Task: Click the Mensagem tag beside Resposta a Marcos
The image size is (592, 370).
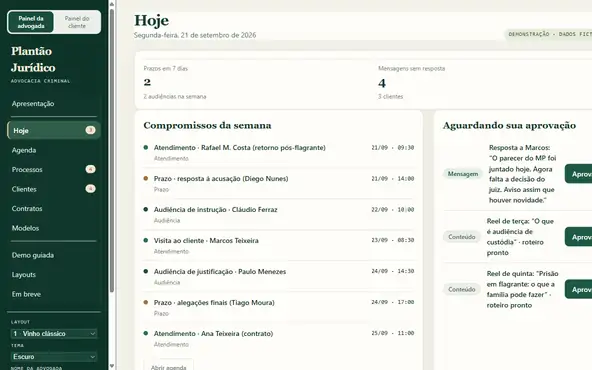Action: click(462, 174)
